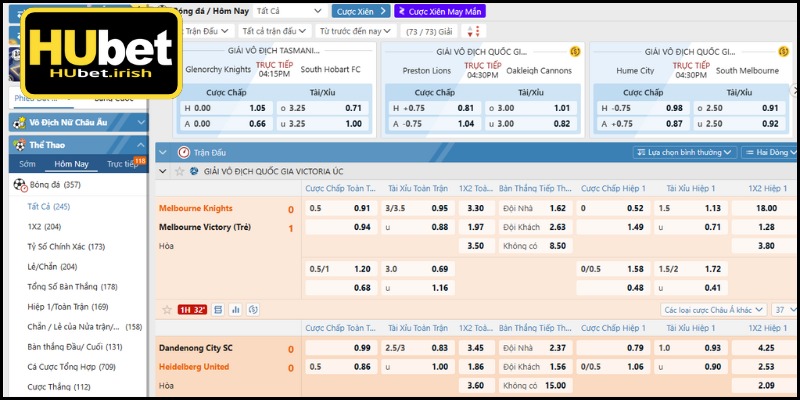This screenshot has width=800, height=400.
Task: Select Đội Khách next goal odds 2.63
Action: (535, 227)
